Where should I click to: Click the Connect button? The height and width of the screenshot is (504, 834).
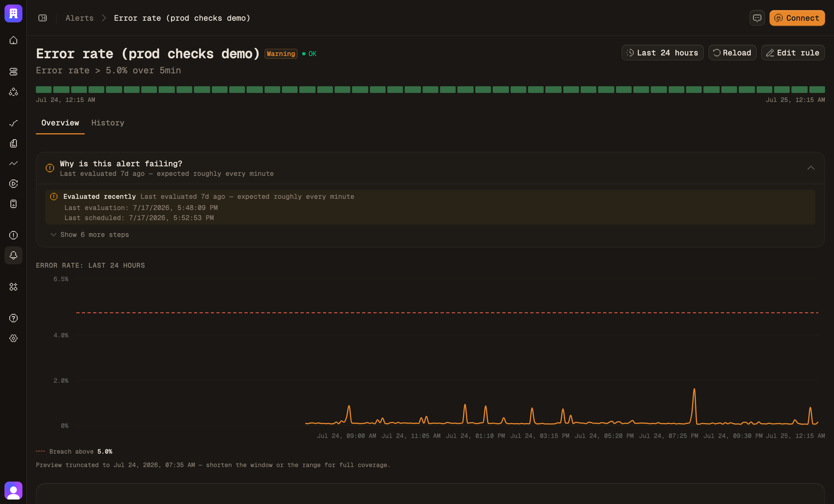(797, 18)
